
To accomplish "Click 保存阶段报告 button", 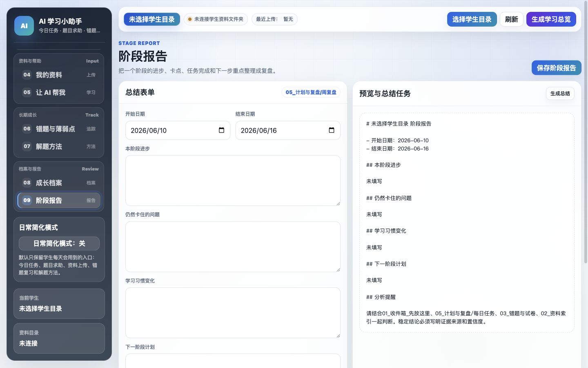I will (557, 68).
